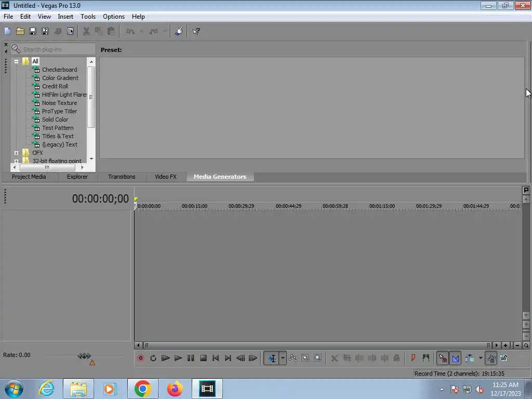The image size is (532, 399).
Task: Open the File menu
Action: pos(8,17)
